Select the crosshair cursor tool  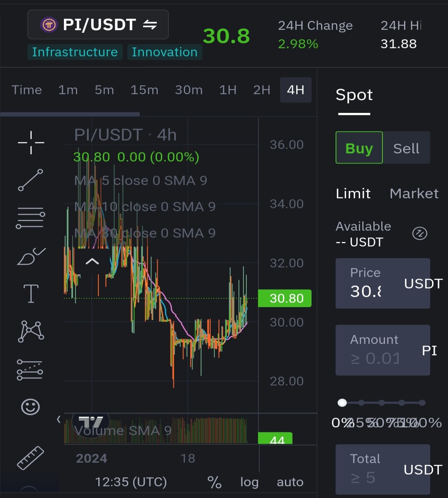click(x=31, y=142)
